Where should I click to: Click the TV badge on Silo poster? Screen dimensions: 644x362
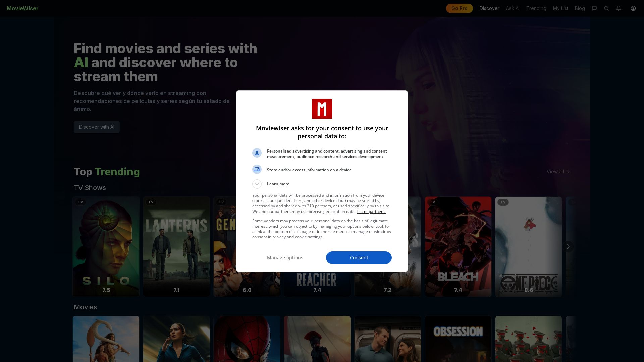click(x=80, y=202)
